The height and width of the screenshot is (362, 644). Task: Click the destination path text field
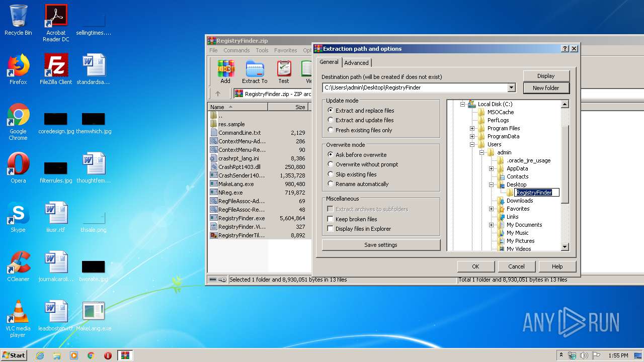click(x=415, y=87)
